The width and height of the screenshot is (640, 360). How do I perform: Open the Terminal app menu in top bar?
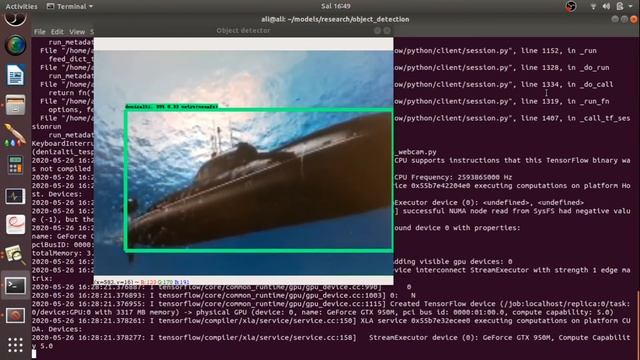point(70,6)
